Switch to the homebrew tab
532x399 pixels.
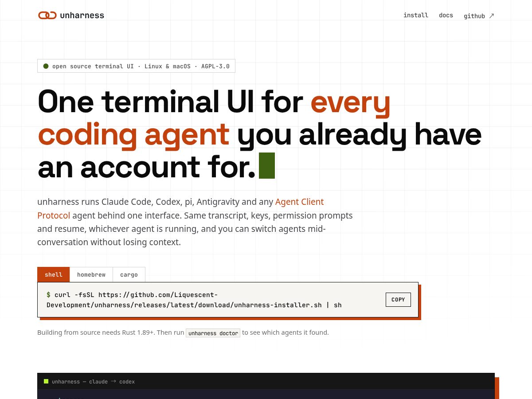[91, 274]
